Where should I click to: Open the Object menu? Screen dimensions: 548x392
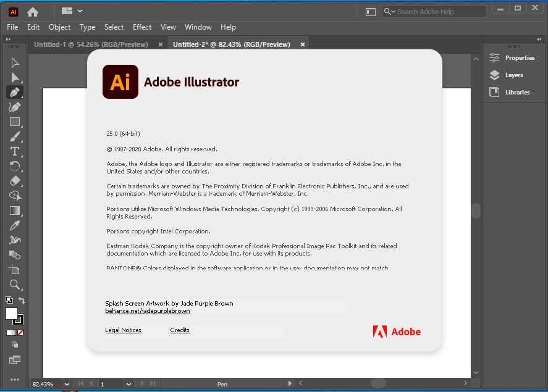click(x=59, y=27)
